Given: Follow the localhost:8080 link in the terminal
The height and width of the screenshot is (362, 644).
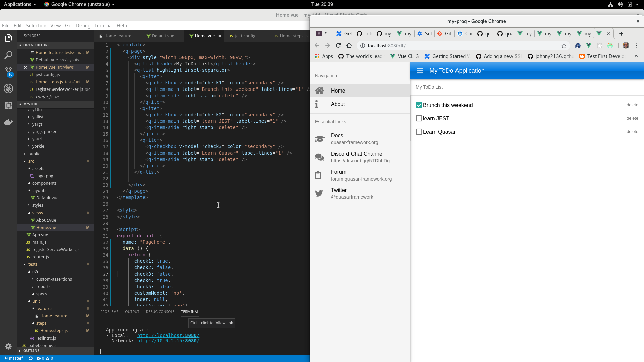Looking at the screenshot, I should (x=168, y=335).
